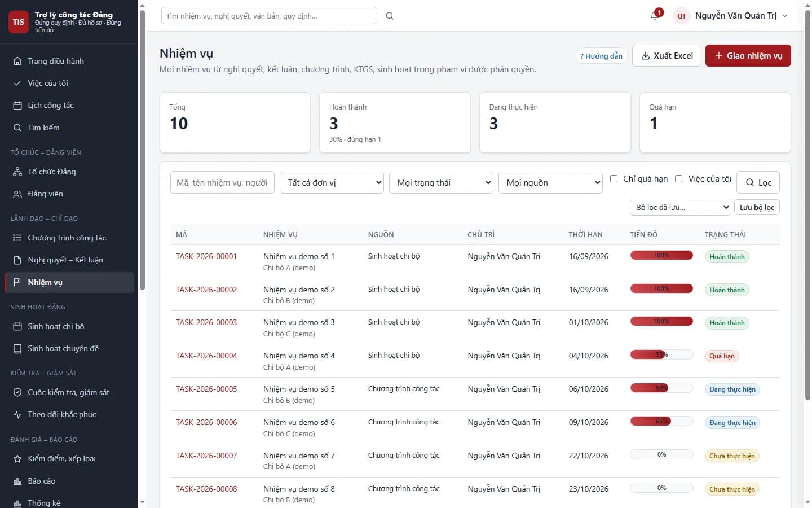
Task: Open Thống kê in the sidebar
Action: point(69,503)
